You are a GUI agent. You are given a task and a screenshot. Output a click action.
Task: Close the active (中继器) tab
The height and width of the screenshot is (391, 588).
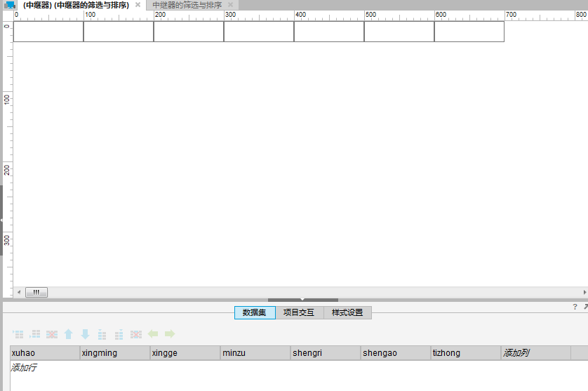coord(138,5)
